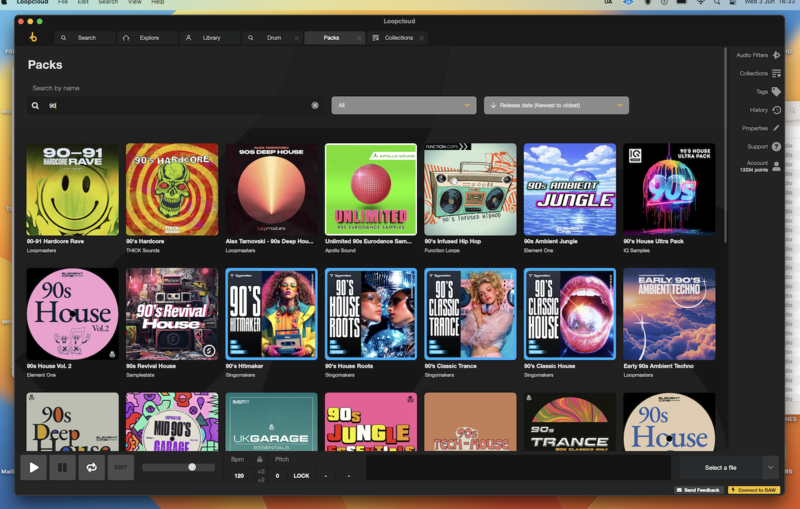Screen dimensions: 800x509
Task: Open Spotlight search in macOS menu bar
Action: point(717,2)
